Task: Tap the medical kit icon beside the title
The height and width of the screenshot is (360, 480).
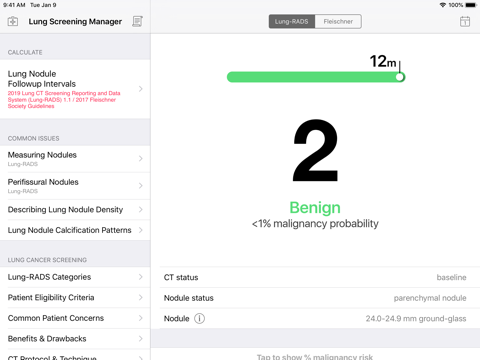Action: (13, 22)
